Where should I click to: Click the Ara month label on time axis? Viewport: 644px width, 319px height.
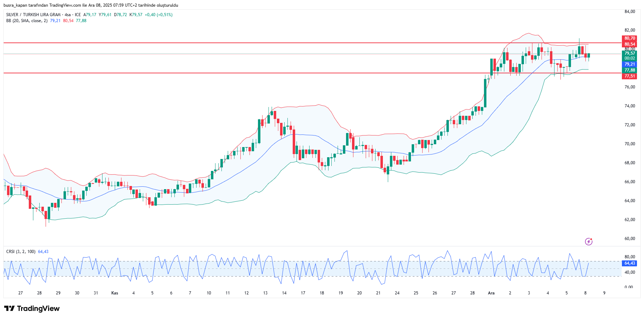tap(491, 293)
